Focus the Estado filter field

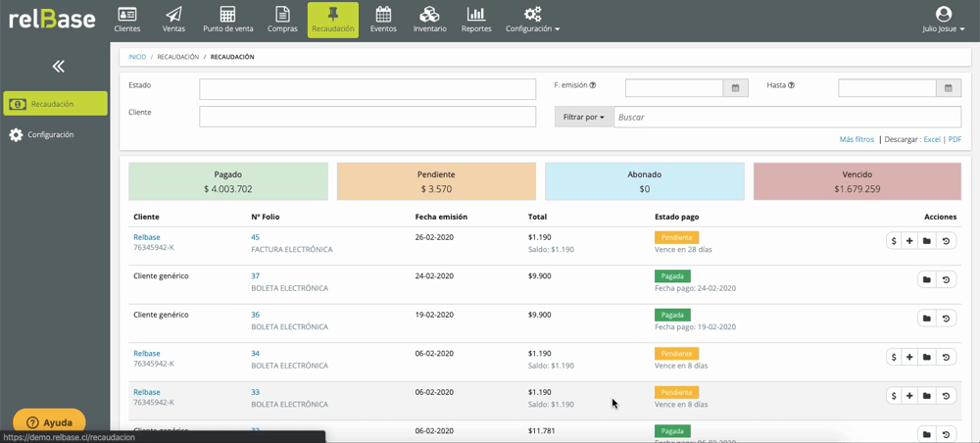[x=367, y=89]
